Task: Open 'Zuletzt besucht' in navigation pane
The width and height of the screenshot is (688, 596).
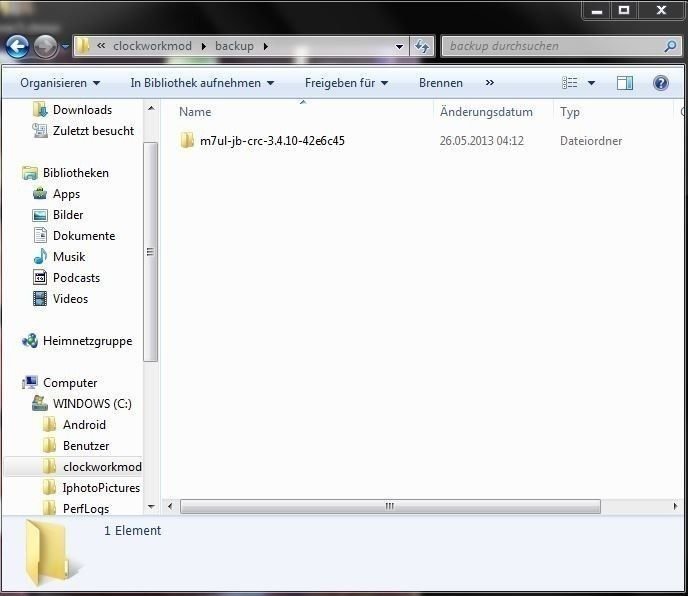Action: [93, 131]
